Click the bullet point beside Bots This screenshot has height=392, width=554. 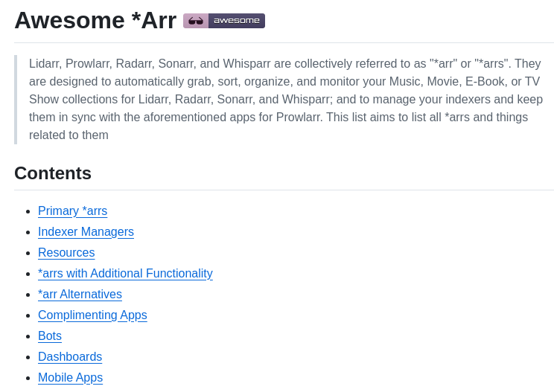coord(28,337)
